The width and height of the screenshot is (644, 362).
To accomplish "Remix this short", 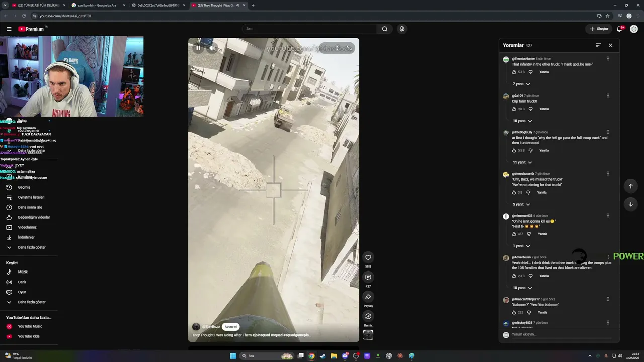I will 368,316.
